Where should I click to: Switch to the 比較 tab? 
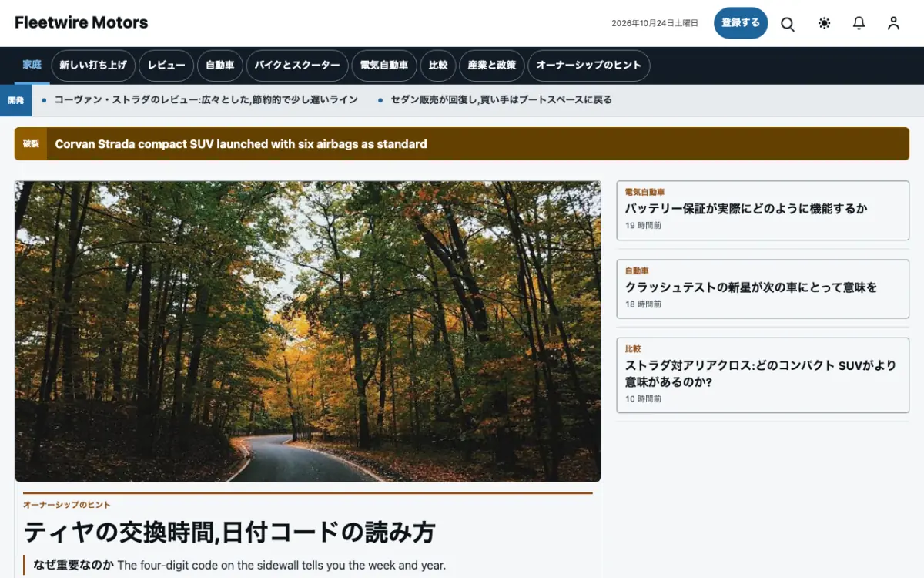[439, 66]
